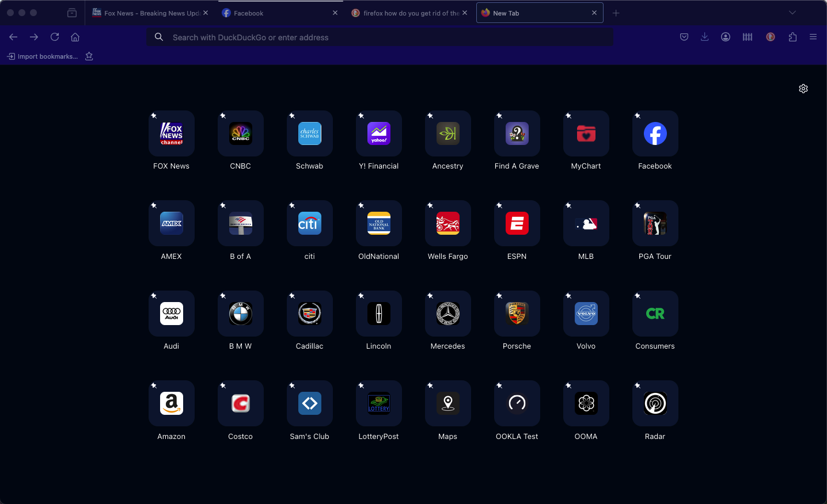Screen dimensions: 827x504
Task: Open the Schwab shortcut tile
Action: click(x=310, y=133)
